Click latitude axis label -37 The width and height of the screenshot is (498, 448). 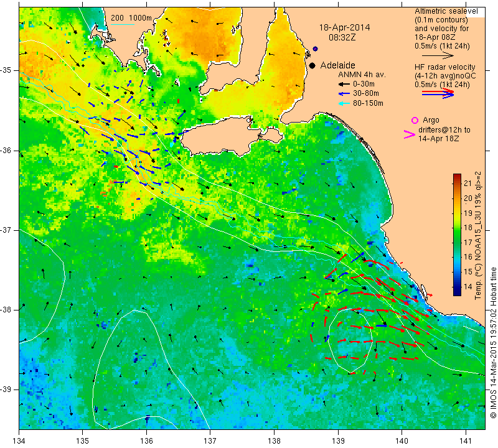[x=6, y=230]
